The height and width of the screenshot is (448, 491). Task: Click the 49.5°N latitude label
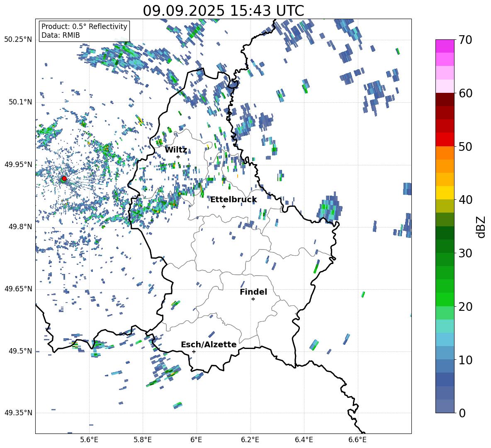(20, 351)
